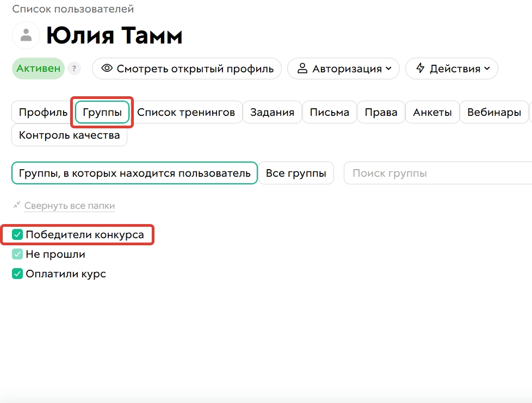Viewport: 532px width, 403px height.
Task: Click the collapse arrows icon before Свернуть все папки
Action: point(17,206)
